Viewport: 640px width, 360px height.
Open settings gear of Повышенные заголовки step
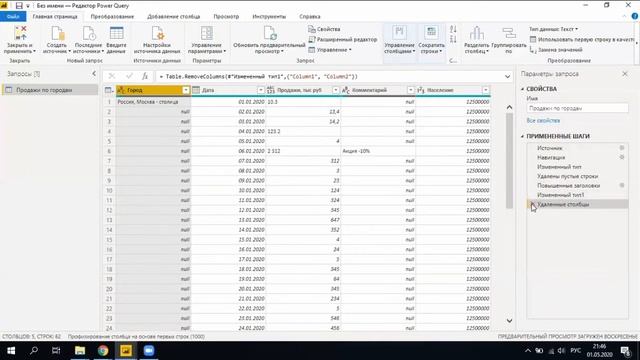622,185
